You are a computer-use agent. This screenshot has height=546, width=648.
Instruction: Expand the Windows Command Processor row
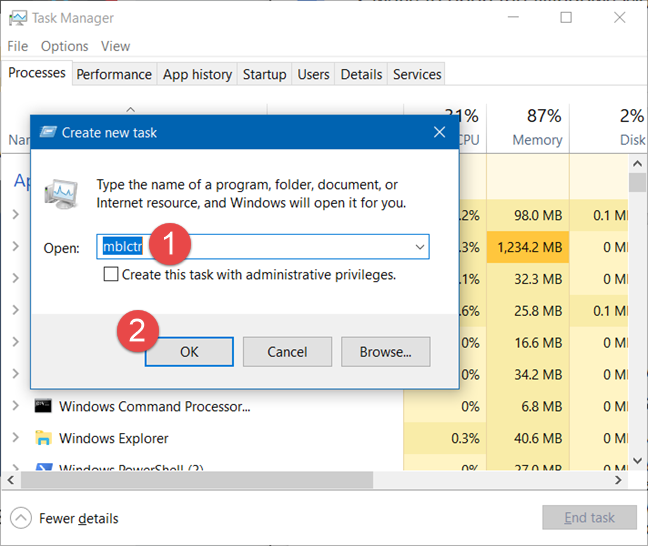pos(15,405)
